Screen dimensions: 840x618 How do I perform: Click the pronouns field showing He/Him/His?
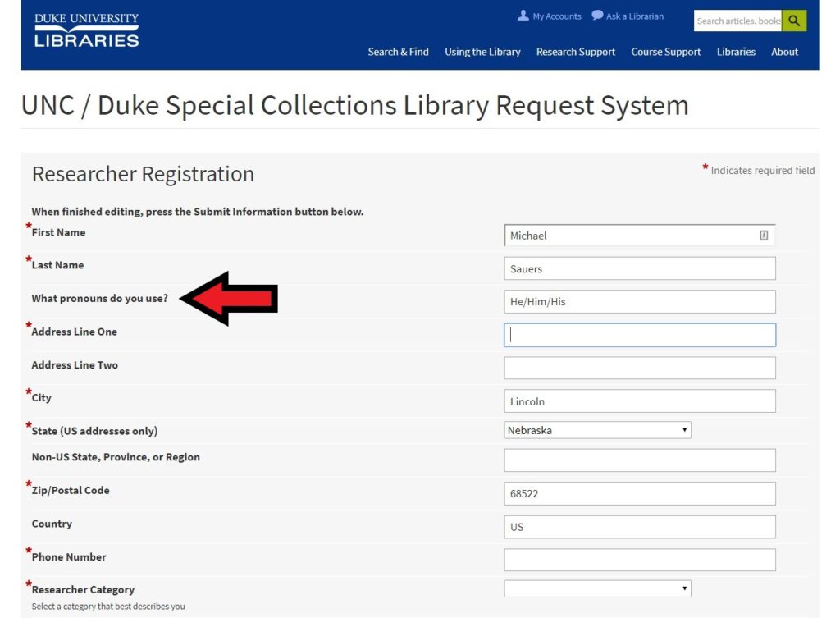[640, 302]
